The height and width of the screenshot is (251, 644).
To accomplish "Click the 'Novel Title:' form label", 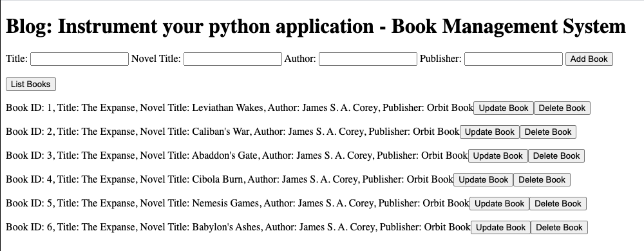I will [x=156, y=59].
